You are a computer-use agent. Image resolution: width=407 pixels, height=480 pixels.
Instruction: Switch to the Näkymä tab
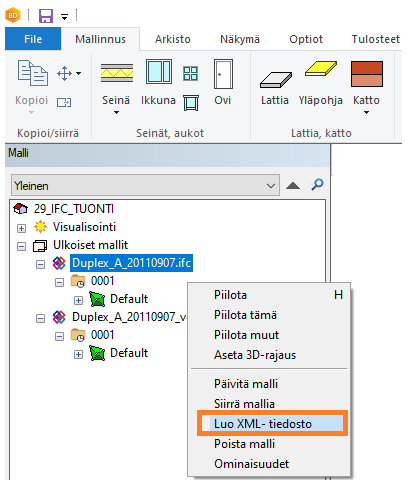pos(240,39)
